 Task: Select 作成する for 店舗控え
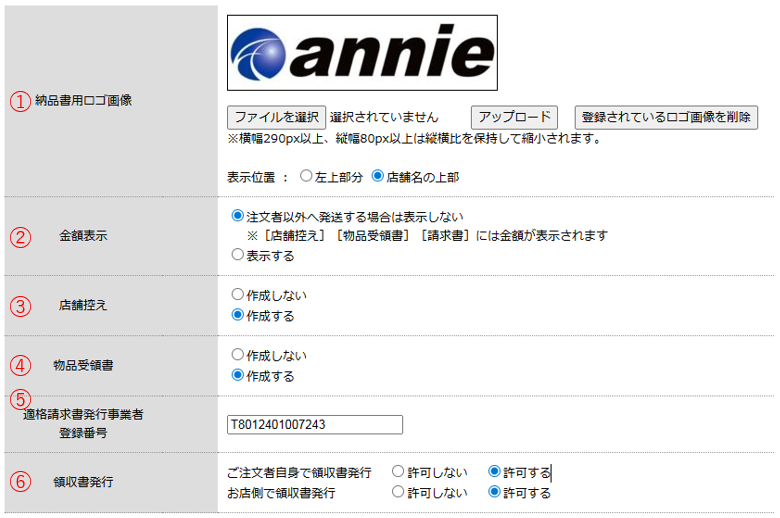coord(237,315)
